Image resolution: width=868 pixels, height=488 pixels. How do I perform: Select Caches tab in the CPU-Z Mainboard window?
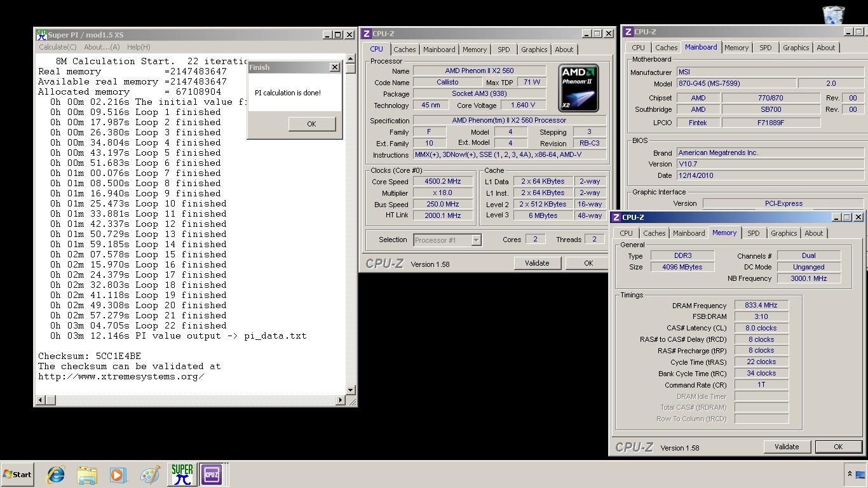pyautogui.click(x=666, y=48)
